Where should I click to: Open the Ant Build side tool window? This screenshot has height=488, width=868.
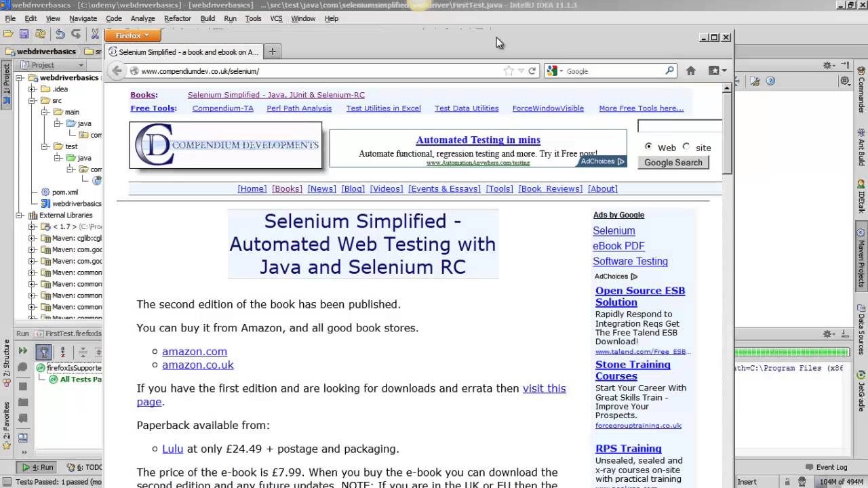click(861, 148)
